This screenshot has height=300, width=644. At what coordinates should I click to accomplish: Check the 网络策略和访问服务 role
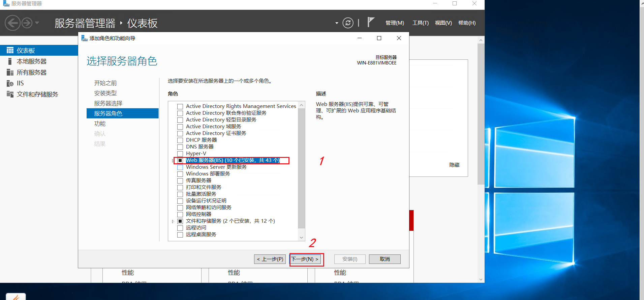180,208
